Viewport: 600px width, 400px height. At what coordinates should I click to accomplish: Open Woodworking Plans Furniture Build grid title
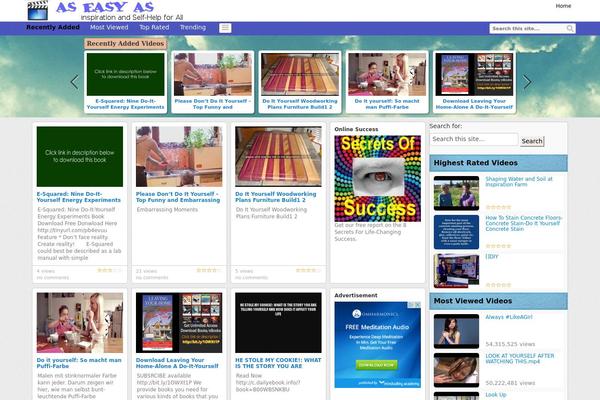(x=276, y=197)
